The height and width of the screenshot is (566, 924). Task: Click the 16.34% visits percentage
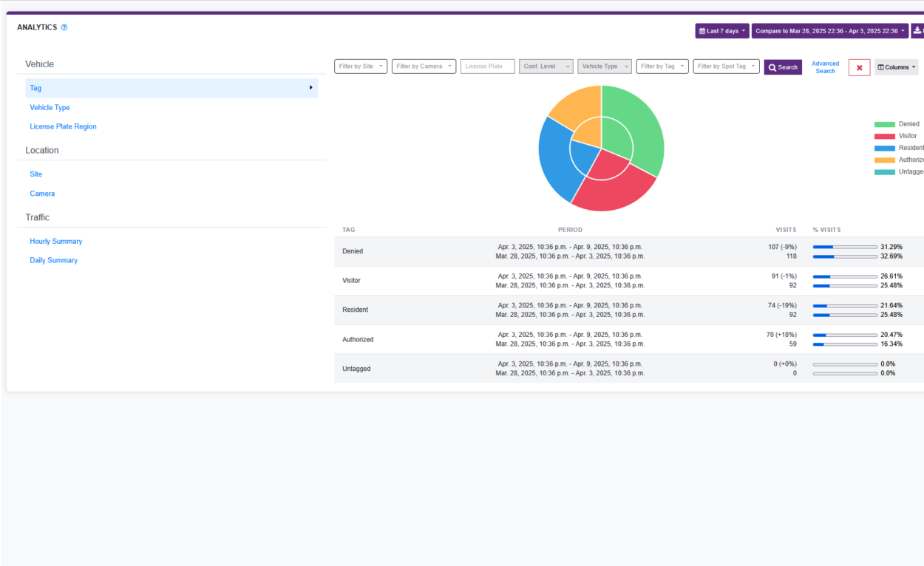click(x=891, y=344)
